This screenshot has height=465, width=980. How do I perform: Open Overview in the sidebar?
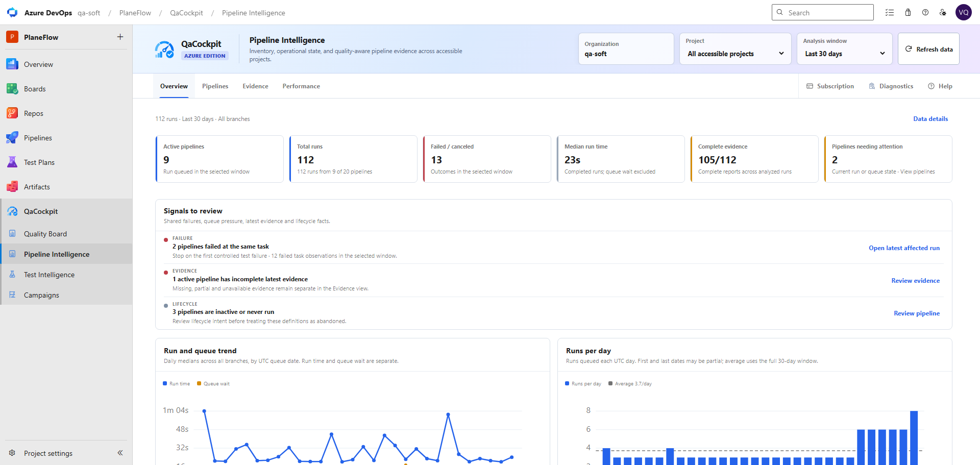pyautogui.click(x=66, y=64)
